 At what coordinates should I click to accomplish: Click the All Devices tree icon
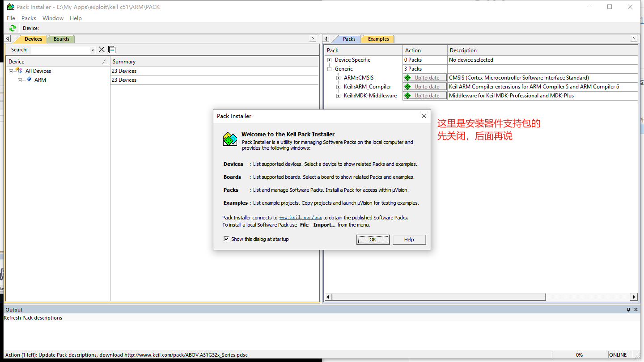coord(19,71)
